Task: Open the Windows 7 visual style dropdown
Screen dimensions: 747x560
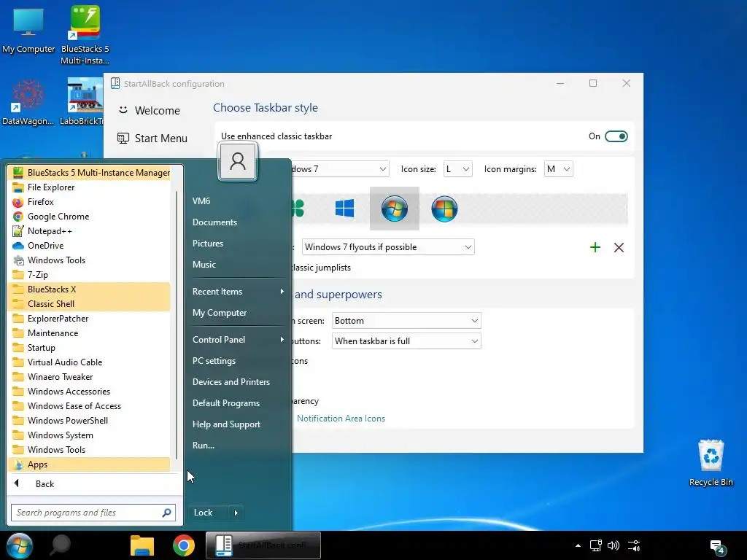Action: [x=340, y=169]
